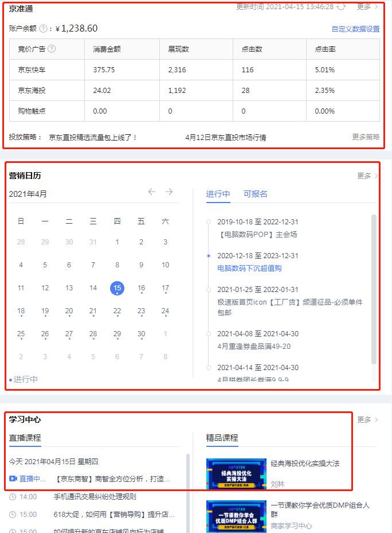The width and height of the screenshot is (392, 533).
Task: Open the 经典海投优化实操大法 course thumbnail
Action: 237,474
